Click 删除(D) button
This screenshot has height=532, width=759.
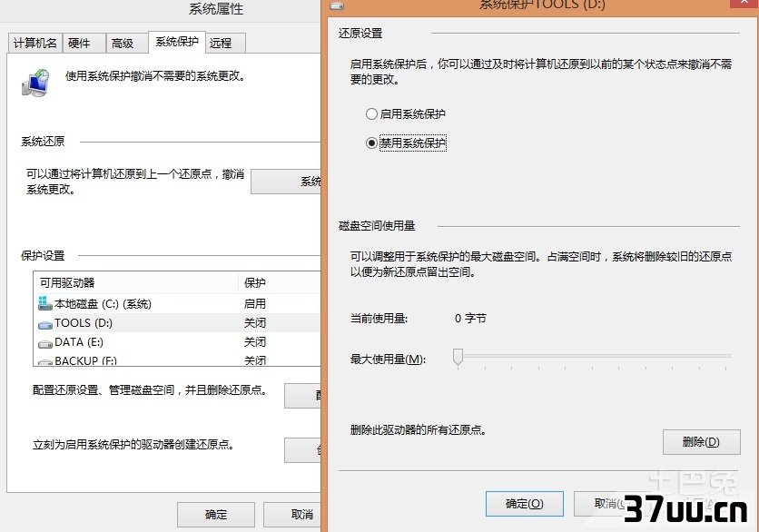(x=702, y=442)
